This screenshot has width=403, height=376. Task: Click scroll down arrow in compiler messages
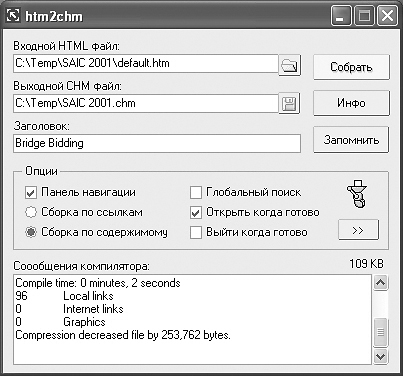(380, 356)
